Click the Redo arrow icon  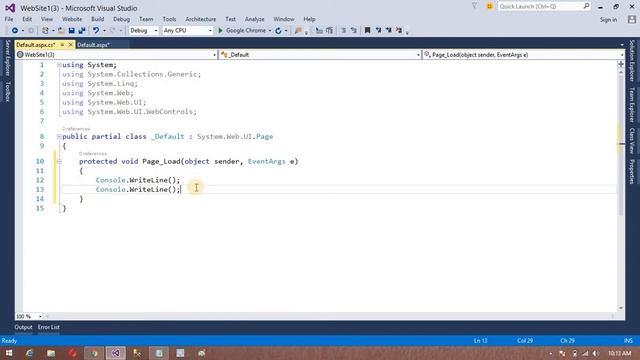113,31
